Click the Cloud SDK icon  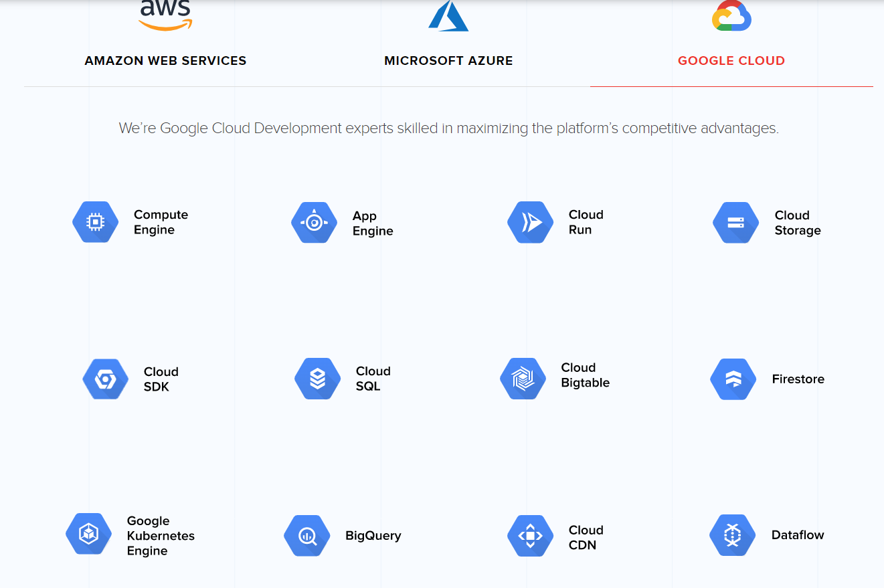click(x=105, y=379)
